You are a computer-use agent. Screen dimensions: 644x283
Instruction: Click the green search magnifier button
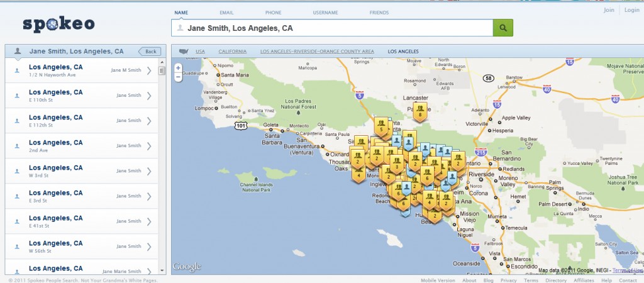pyautogui.click(x=502, y=28)
